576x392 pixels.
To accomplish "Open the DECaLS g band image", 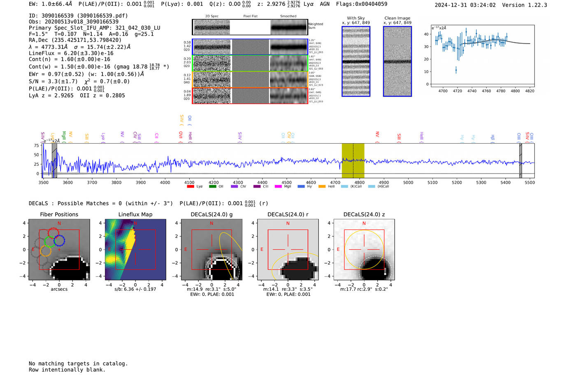I will coord(211,250).
